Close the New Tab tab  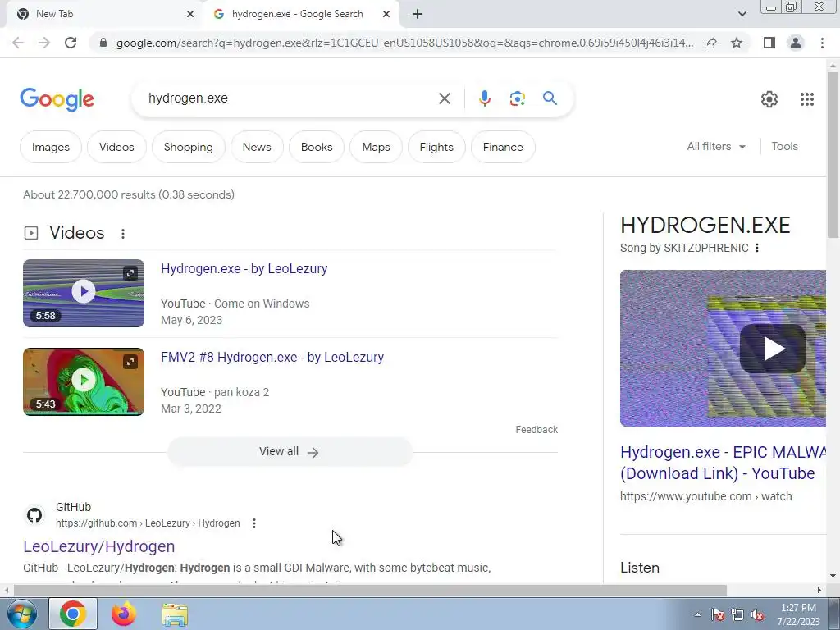[x=189, y=15]
